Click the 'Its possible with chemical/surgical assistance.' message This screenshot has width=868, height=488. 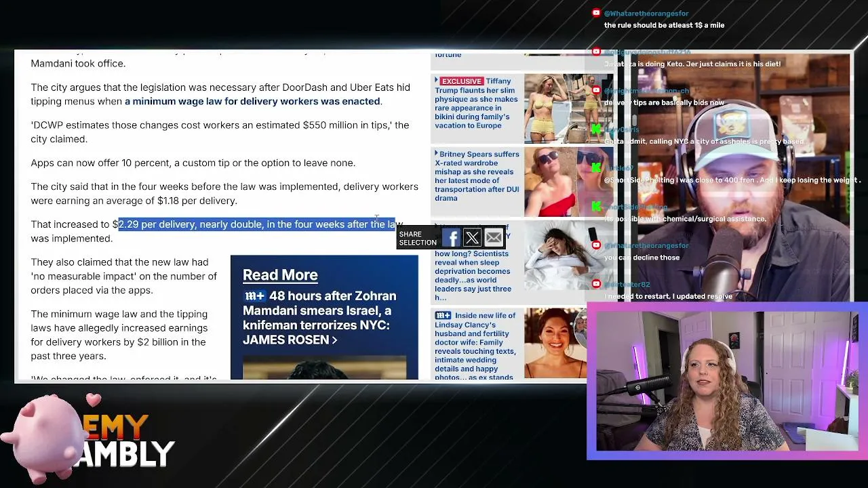(685, 219)
